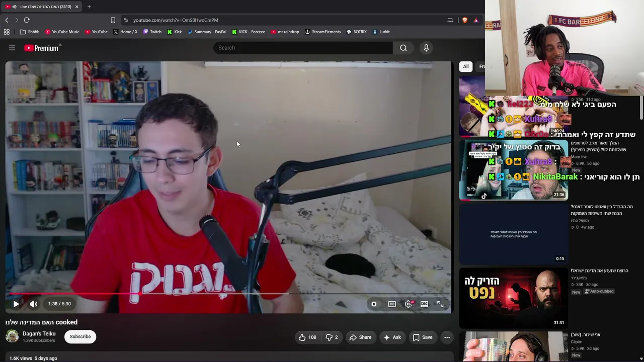Open the YouTube hamburger guide menu
This screenshot has width=644, height=362.
[x=12, y=48]
